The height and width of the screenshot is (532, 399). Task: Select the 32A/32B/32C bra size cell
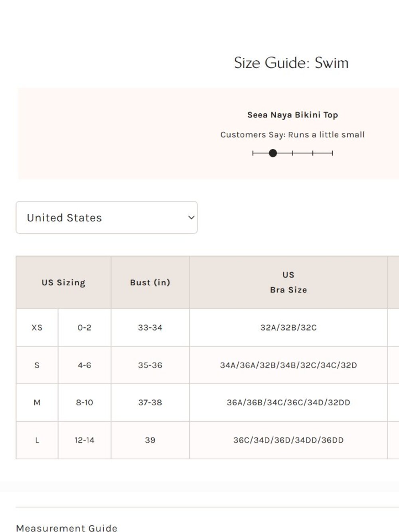(x=288, y=327)
